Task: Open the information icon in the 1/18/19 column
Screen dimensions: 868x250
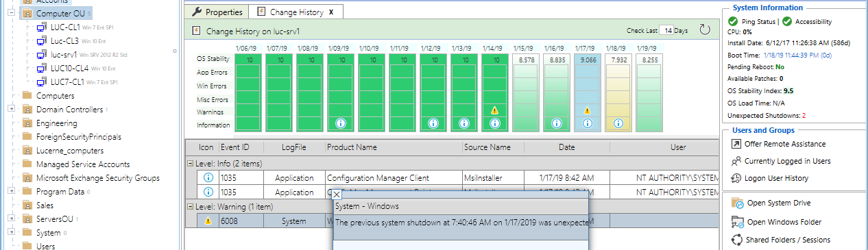Action: pyautogui.click(x=618, y=124)
